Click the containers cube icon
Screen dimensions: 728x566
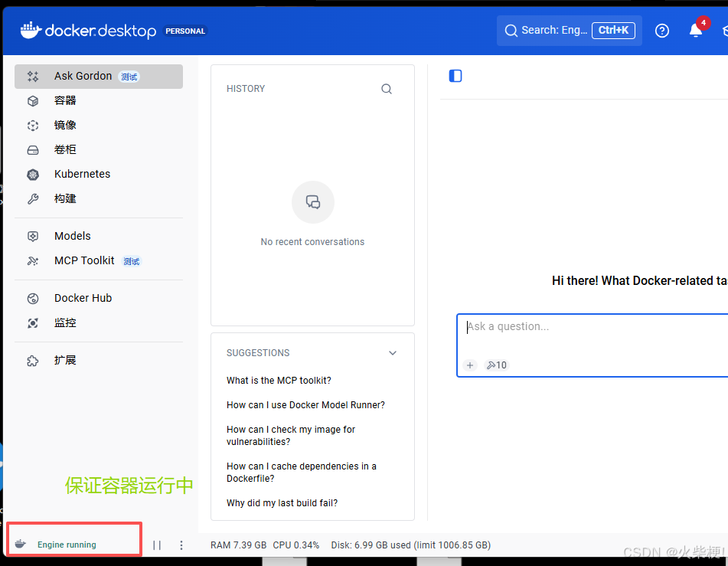tap(33, 101)
